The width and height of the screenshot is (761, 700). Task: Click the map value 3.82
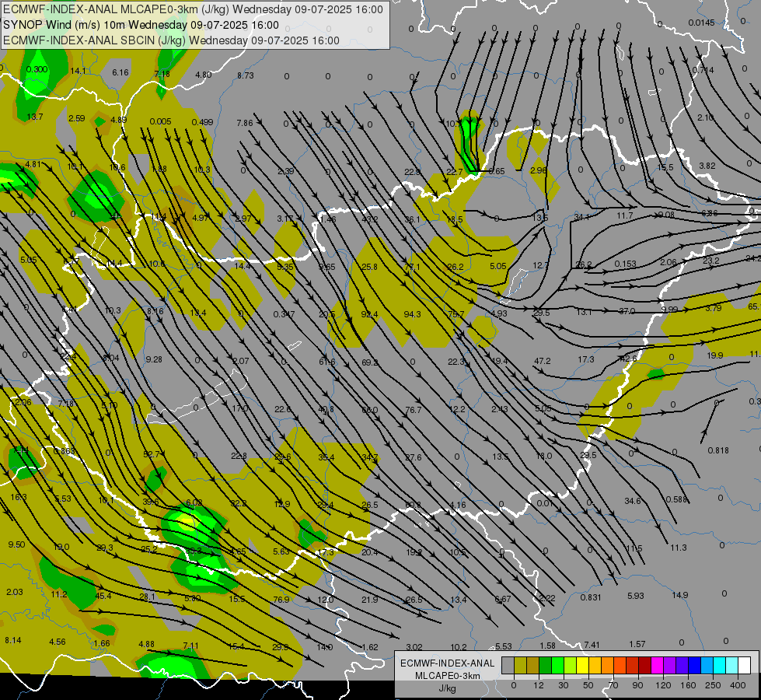707,166
